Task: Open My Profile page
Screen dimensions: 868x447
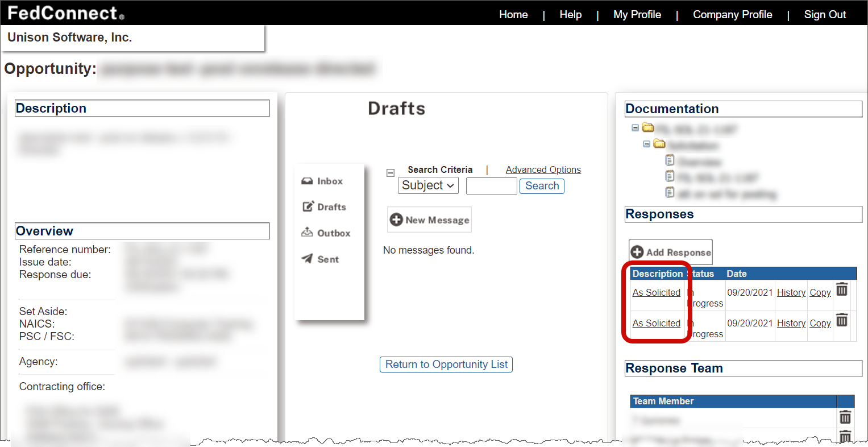Action: pos(637,15)
